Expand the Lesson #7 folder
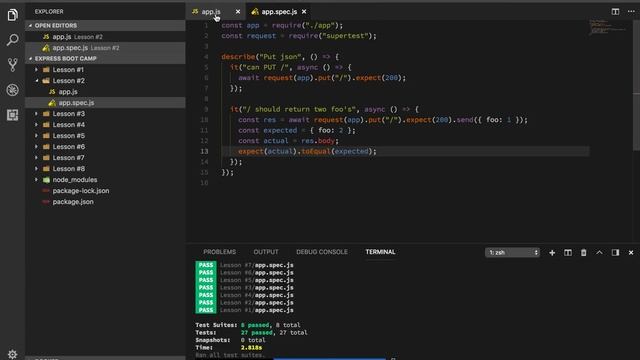Image resolution: width=640 pixels, height=360 pixels. coord(105,158)
